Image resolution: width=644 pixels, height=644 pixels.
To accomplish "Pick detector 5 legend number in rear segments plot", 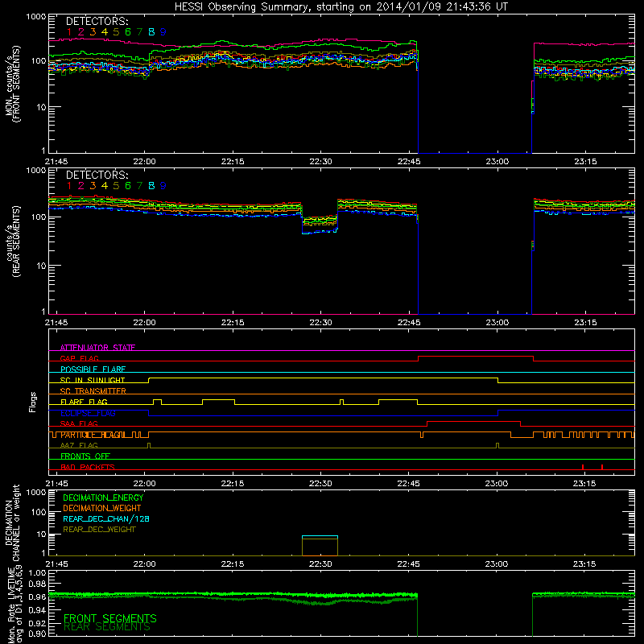I will [x=116, y=186].
